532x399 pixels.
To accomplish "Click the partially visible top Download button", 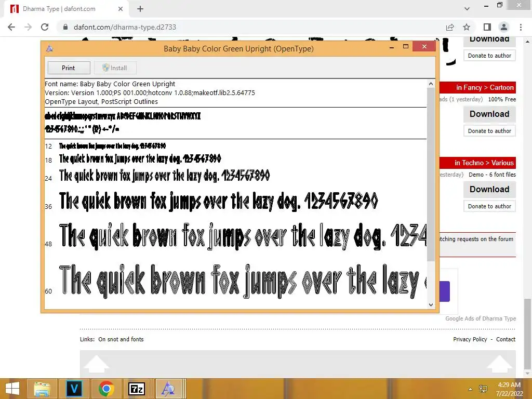I will tap(489, 42).
